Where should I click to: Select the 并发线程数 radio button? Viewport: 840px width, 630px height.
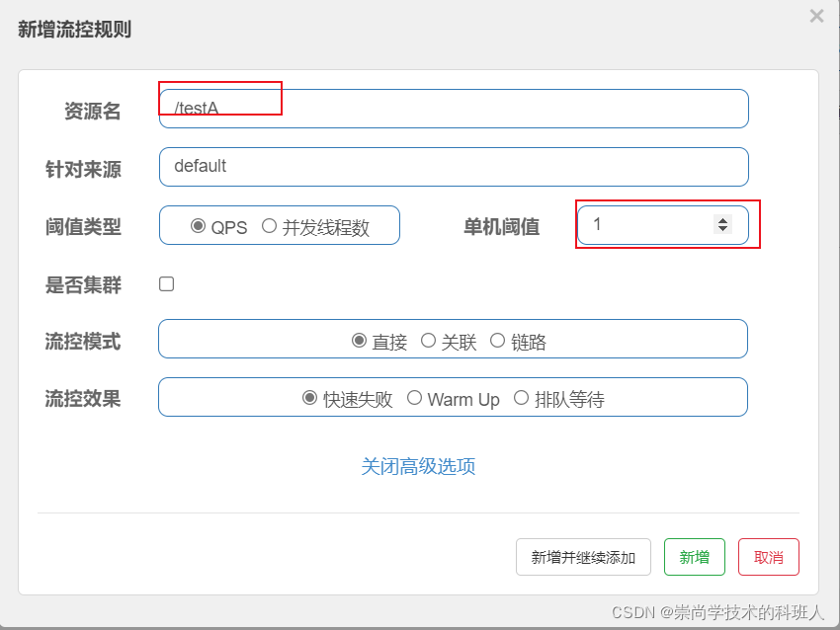pyautogui.click(x=269, y=226)
